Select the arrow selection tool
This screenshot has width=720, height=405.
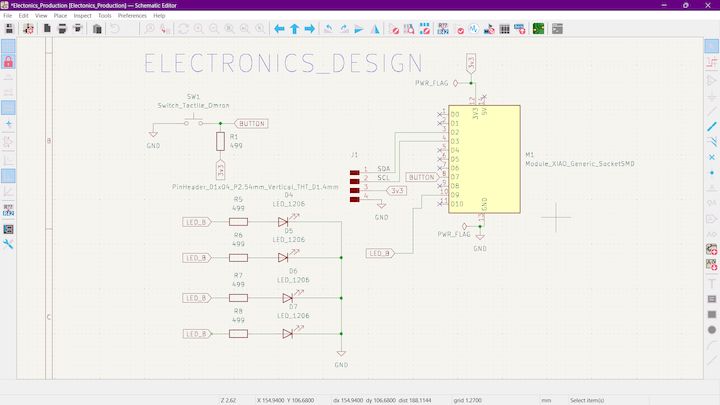(x=712, y=46)
